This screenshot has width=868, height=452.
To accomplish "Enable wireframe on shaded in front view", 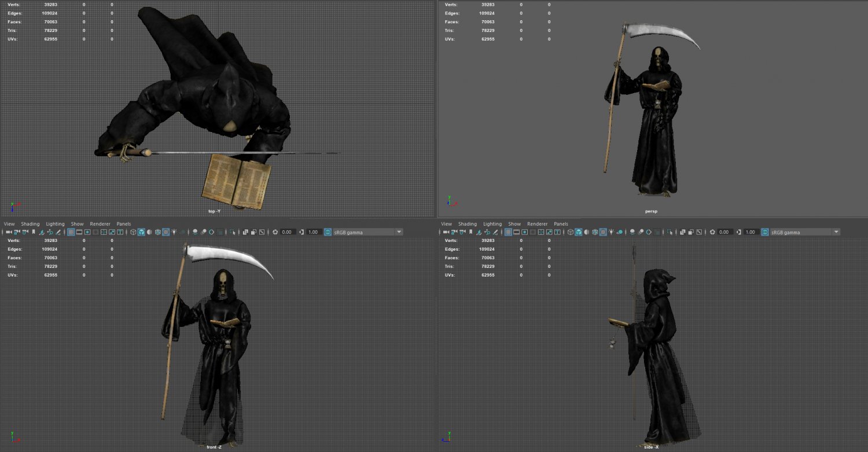I will click(x=157, y=231).
